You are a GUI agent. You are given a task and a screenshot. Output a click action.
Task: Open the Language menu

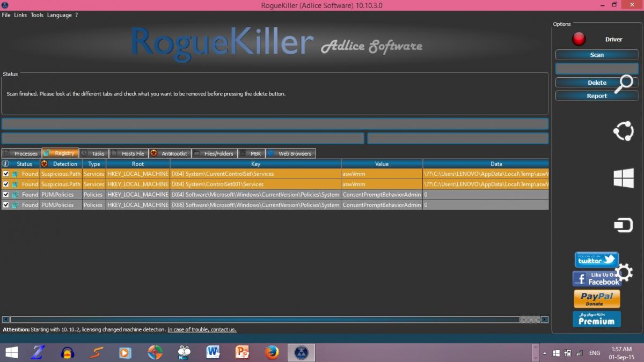point(59,15)
